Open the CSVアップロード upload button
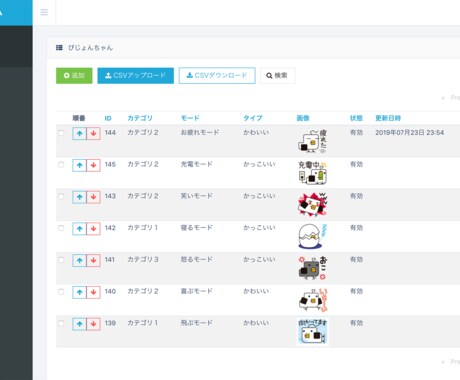Viewport: 460px width, 380px height. pyautogui.click(x=135, y=76)
